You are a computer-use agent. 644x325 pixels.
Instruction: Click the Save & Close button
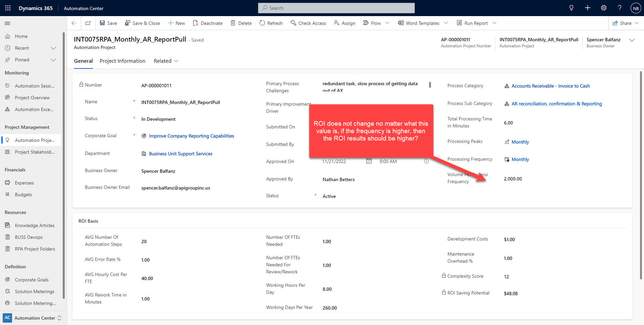142,23
